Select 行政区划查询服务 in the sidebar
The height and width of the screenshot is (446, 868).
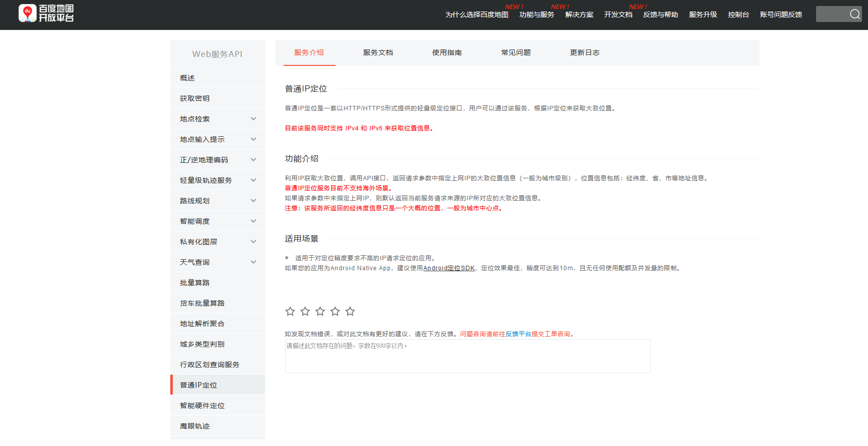[218, 365]
